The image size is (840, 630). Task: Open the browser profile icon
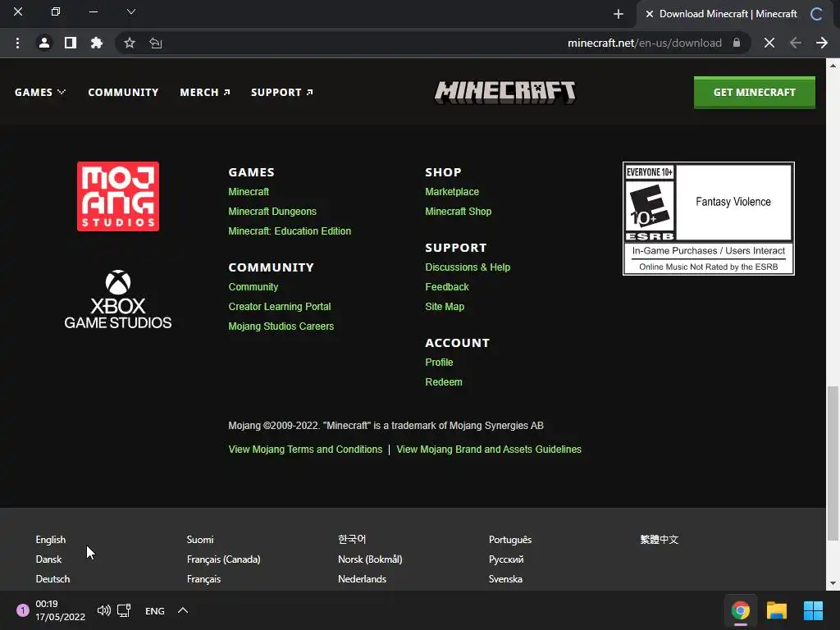pyautogui.click(x=44, y=43)
